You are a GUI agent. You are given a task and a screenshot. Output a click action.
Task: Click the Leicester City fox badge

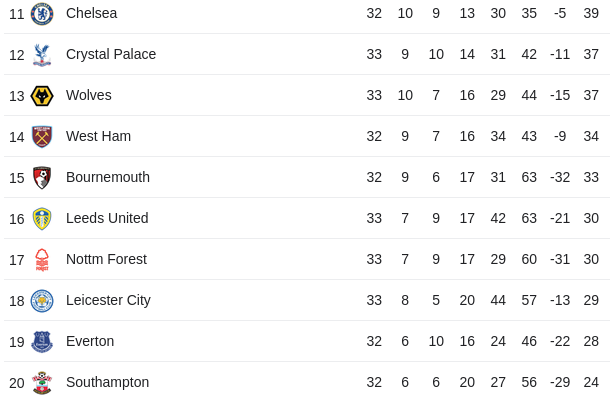(x=42, y=301)
